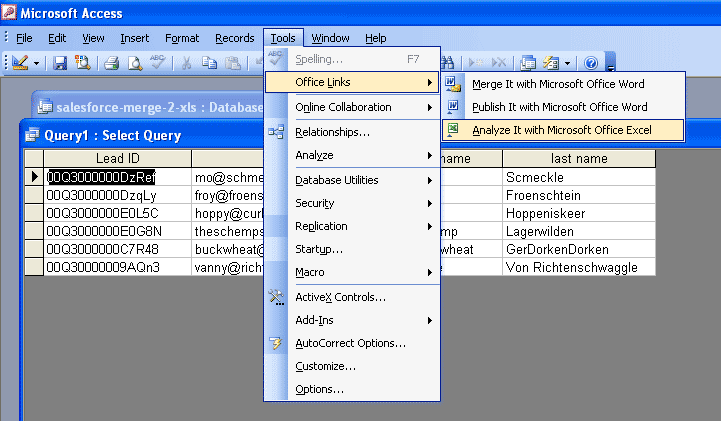Close the open Tools menu
The width and height of the screenshot is (721, 421).
coord(283,38)
